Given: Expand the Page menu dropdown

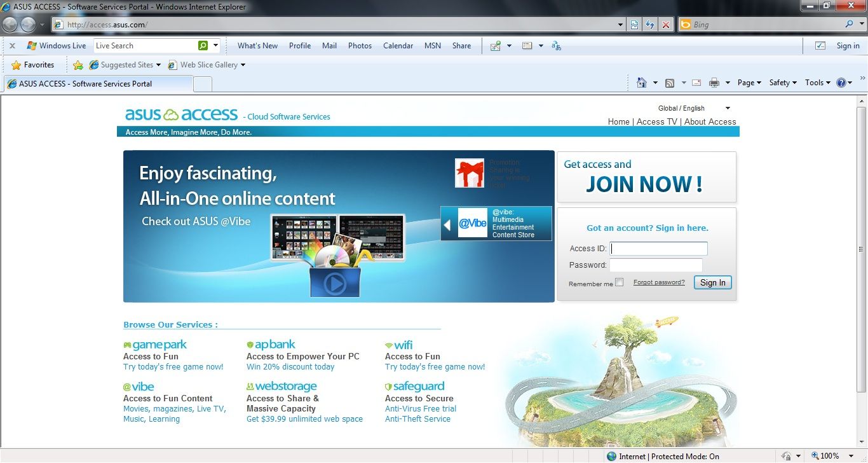Looking at the screenshot, I should (749, 83).
